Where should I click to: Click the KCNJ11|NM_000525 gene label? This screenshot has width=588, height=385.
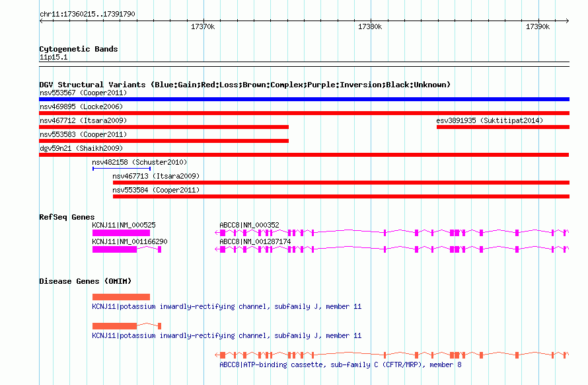tap(124, 225)
